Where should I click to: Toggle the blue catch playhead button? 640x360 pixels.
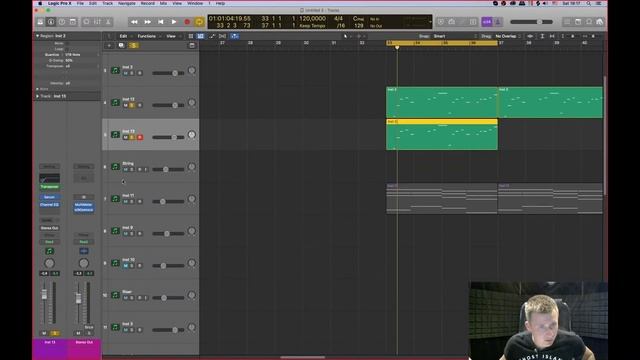coord(234,36)
